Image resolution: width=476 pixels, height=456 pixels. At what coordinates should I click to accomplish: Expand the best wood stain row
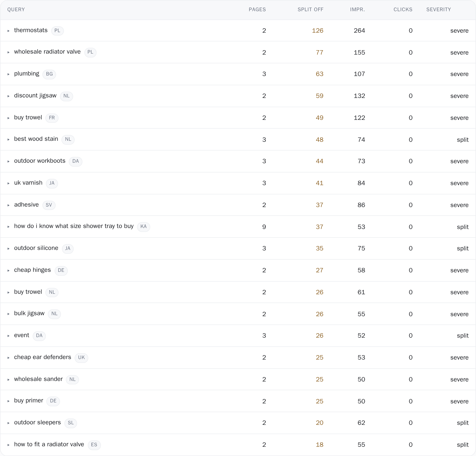(9, 140)
